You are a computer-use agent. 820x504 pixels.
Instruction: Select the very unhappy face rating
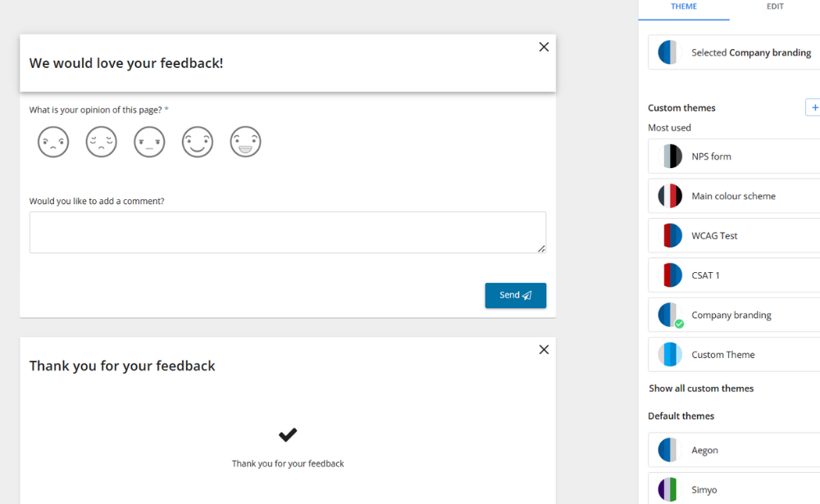[52, 141]
